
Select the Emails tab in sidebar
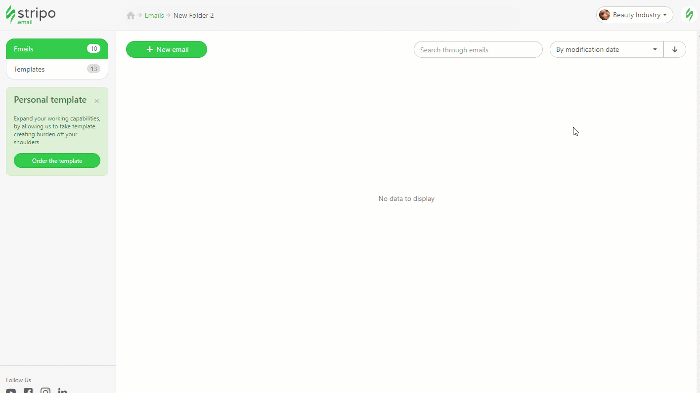57,49
